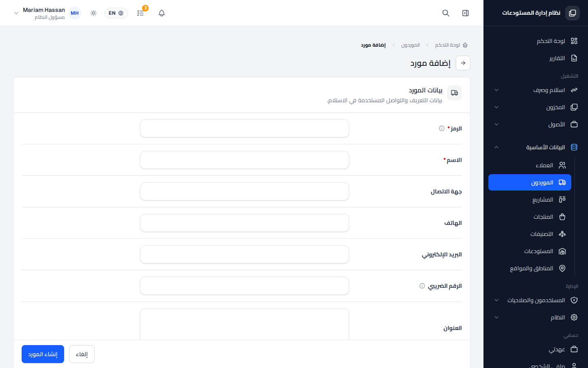Focus the الرمز input field
The height and width of the screenshot is (368, 588).
click(245, 128)
